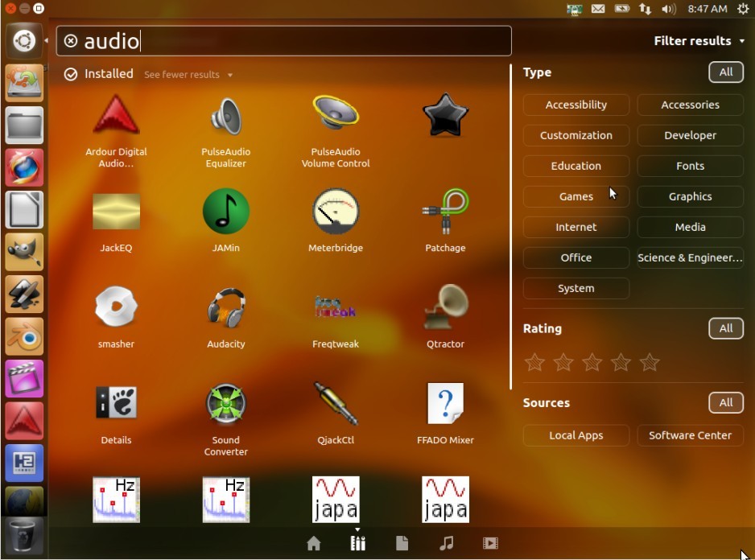This screenshot has width=755, height=560.
Task: Toggle the Graphics type filter
Action: [x=690, y=196]
